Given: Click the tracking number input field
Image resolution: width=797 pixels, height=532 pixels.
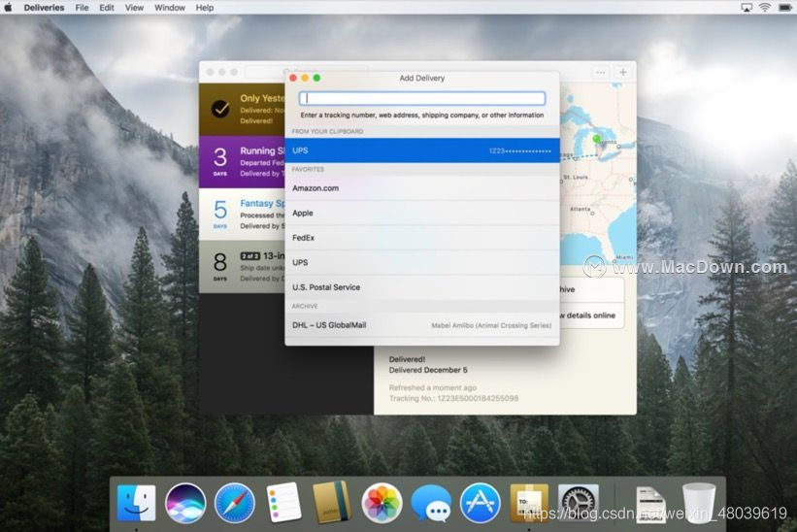Looking at the screenshot, I should pyautogui.click(x=422, y=98).
